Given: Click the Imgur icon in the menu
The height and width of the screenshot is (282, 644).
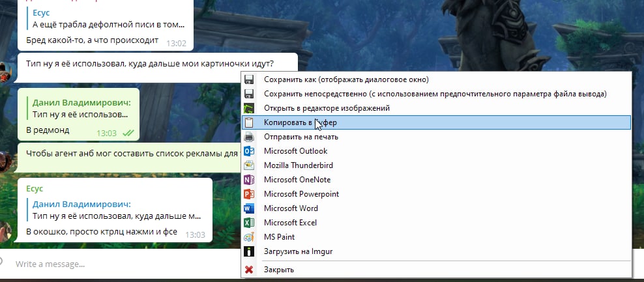Looking at the screenshot, I should [249, 251].
